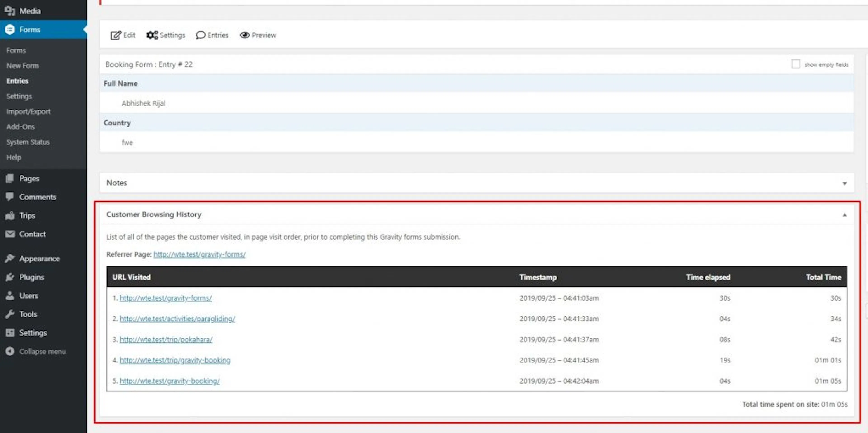Screen dimensions: 868x433
Task: Click the Plugins sidebar icon
Action: pyautogui.click(x=10, y=277)
